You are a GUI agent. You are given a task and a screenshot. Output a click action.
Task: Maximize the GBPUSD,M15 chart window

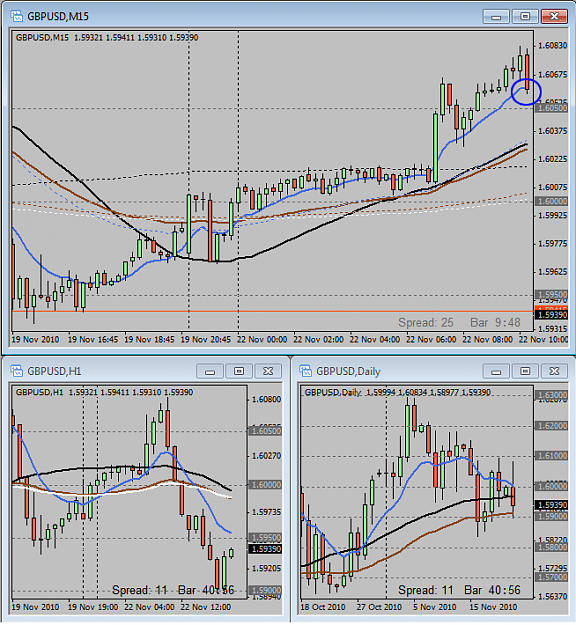pyautogui.click(x=525, y=16)
